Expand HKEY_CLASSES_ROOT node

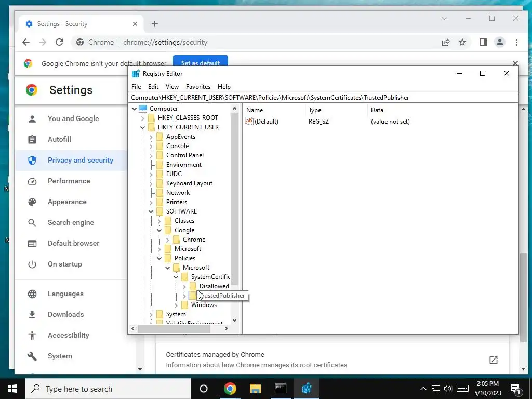pos(142,118)
